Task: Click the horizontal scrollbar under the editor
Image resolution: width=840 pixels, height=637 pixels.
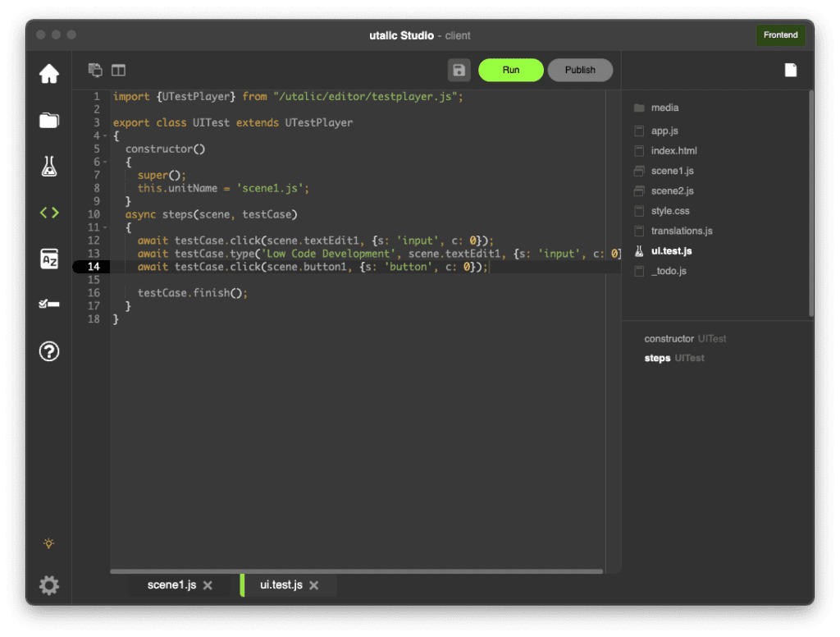Action: (x=356, y=571)
